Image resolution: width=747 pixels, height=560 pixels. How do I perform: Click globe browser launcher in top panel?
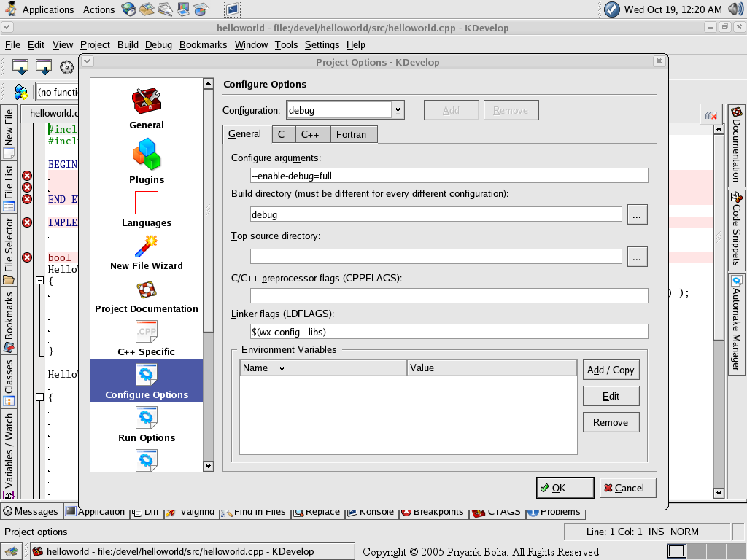[128, 9]
